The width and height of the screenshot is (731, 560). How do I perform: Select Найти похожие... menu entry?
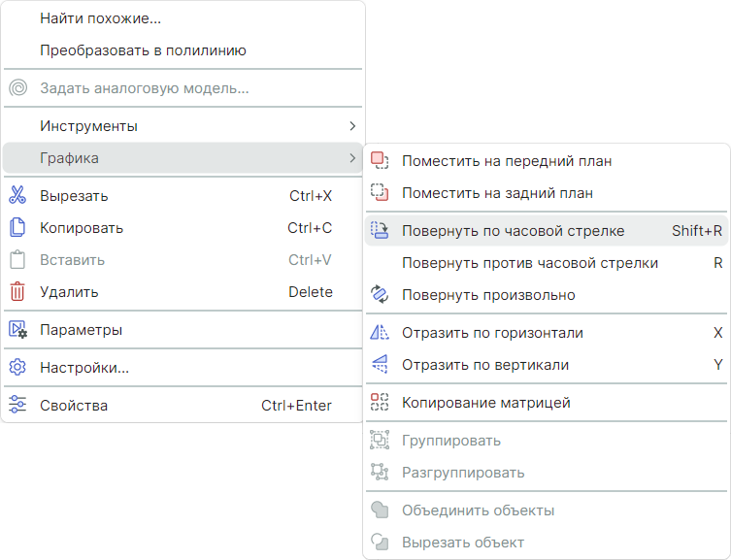(101, 18)
